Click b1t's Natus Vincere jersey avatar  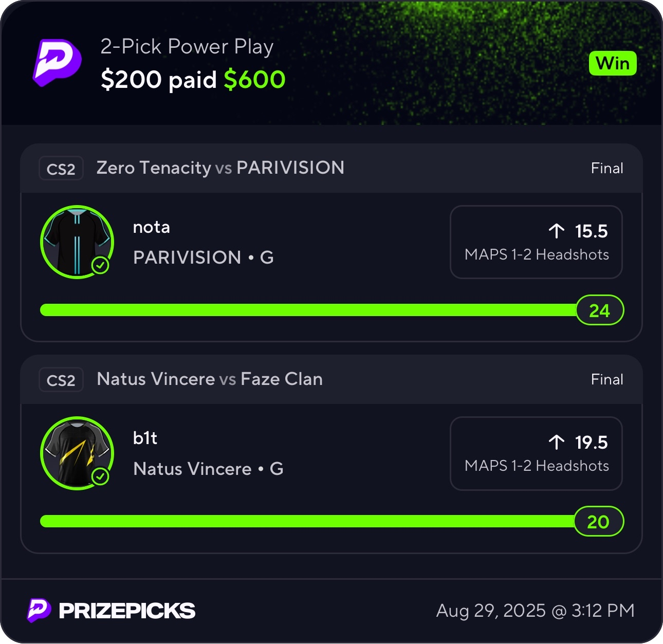tap(77, 453)
